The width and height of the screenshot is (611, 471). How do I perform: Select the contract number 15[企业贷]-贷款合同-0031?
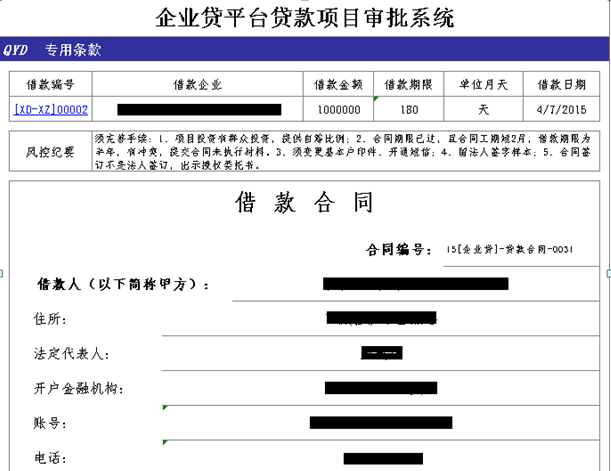[x=510, y=249]
